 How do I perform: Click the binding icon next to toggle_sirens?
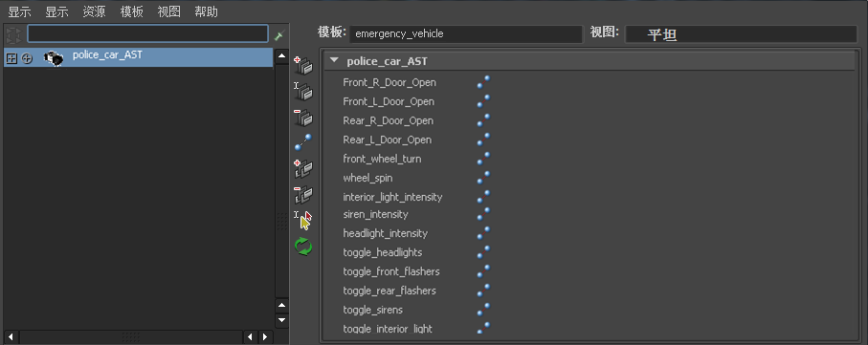(483, 310)
